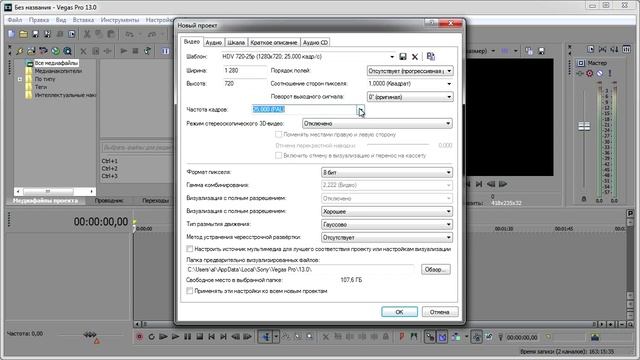Select the normal edit tool icon
The height and width of the screenshot is (360, 640).
(266, 337)
